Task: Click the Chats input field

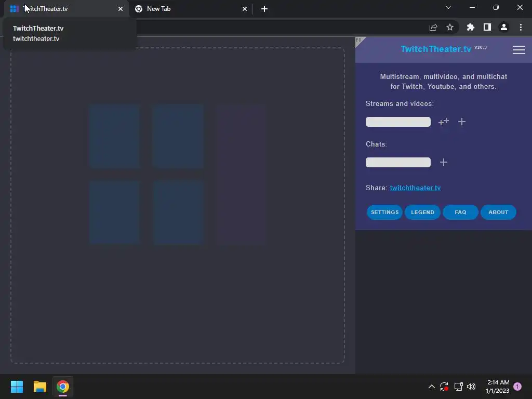Action: pyautogui.click(x=398, y=162)
